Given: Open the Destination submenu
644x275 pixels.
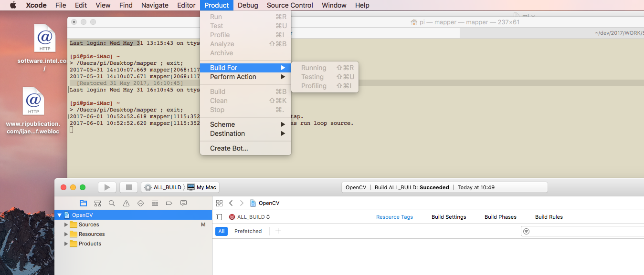Looking at the screenshot, I should (x=245, y=133).
